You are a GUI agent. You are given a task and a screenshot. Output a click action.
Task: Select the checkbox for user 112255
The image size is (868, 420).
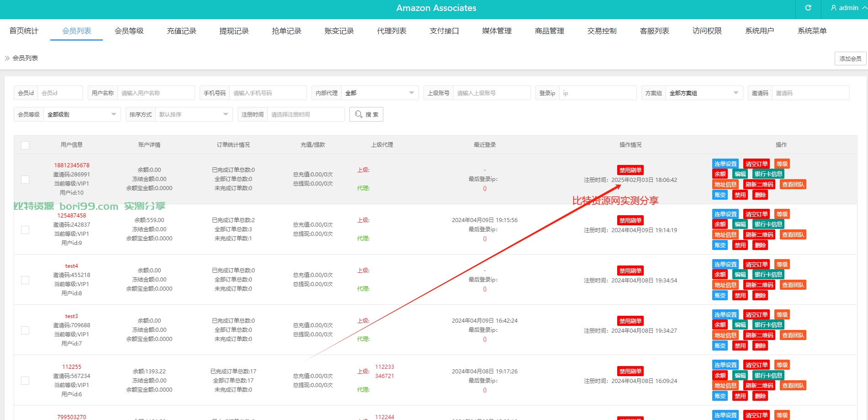[x=25, y=380]
